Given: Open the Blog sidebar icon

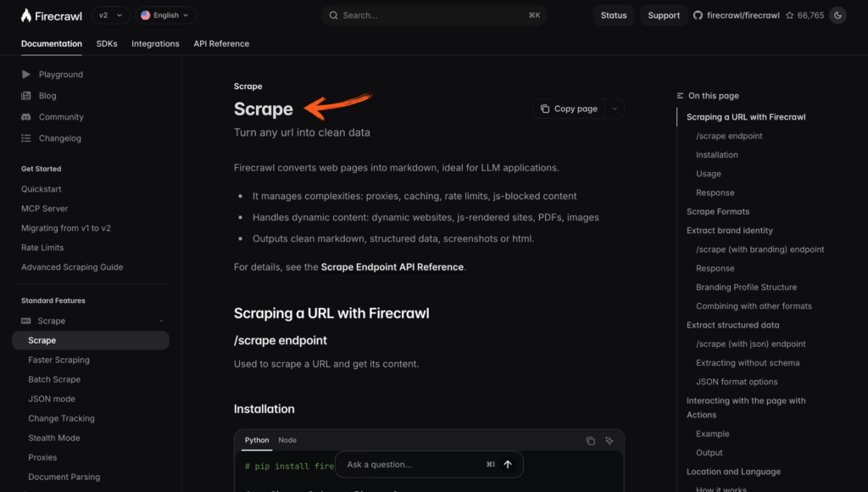Looking at the screenshot, I should (25, 95).
